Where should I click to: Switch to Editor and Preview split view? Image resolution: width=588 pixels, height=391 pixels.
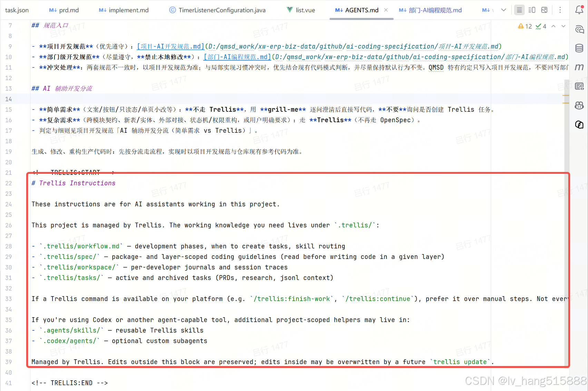click(x=532, y=10)
